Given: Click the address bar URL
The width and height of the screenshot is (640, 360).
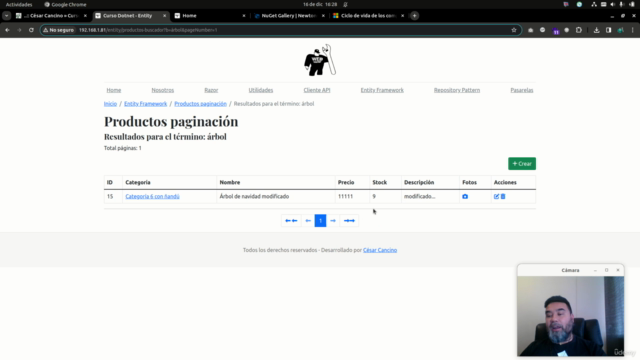Looking at the screenshot, I should [x=148, y=30].
